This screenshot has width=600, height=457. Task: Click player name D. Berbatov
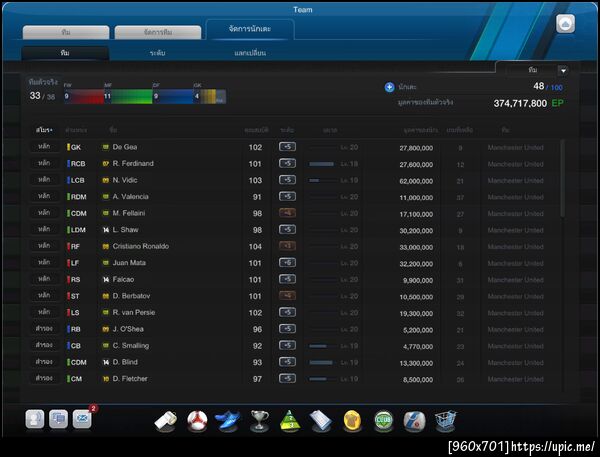click(x=131, y=296)
